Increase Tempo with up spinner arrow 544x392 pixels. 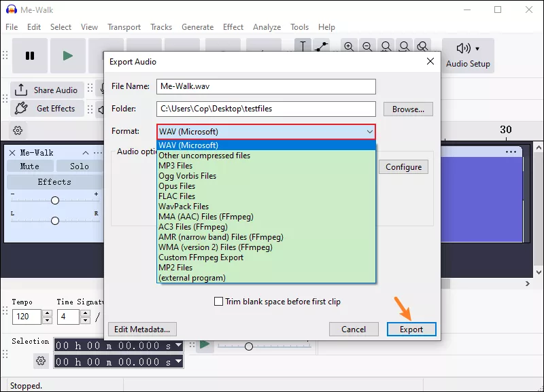[47, 313]
